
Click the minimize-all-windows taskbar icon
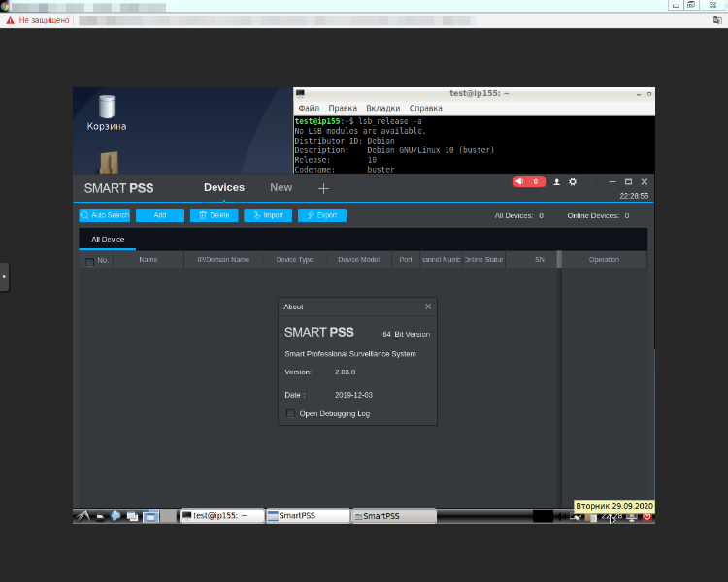[x=132, y=516]
